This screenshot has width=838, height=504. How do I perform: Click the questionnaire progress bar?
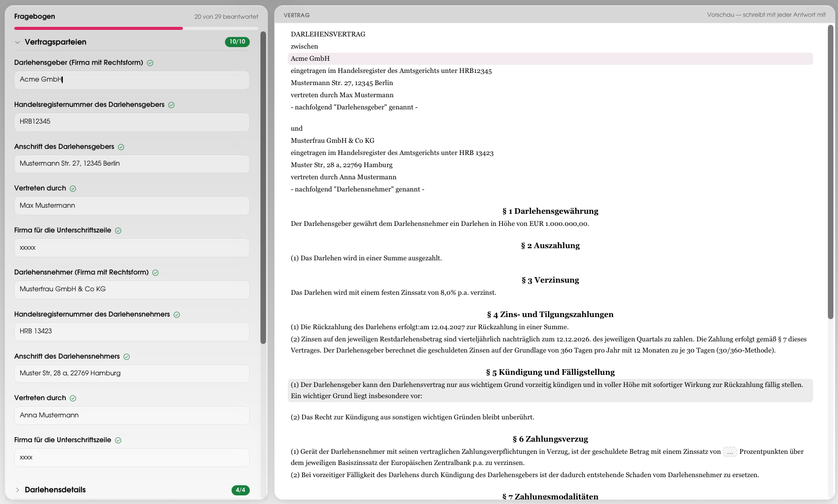136,28
